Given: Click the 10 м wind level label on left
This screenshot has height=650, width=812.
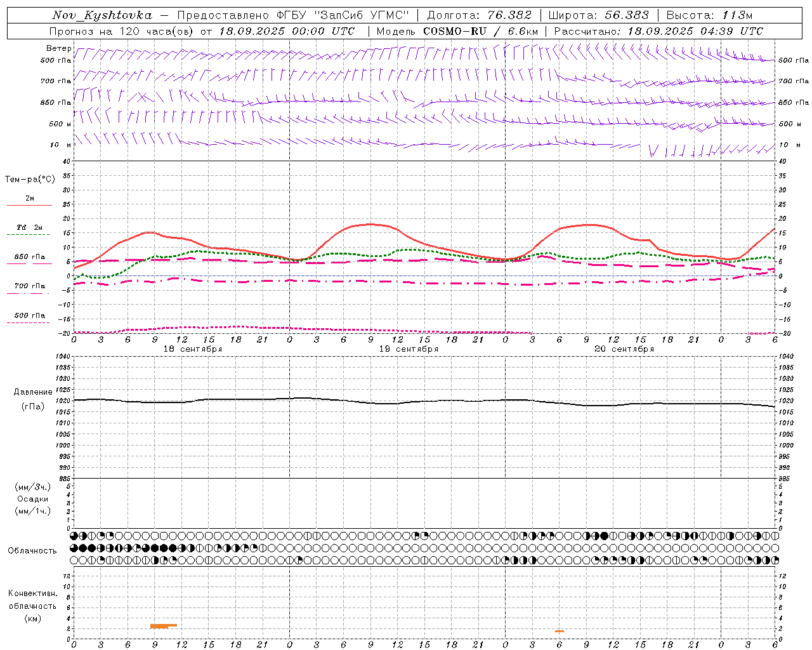Looking at the screenshot, I should click(60, 145).
